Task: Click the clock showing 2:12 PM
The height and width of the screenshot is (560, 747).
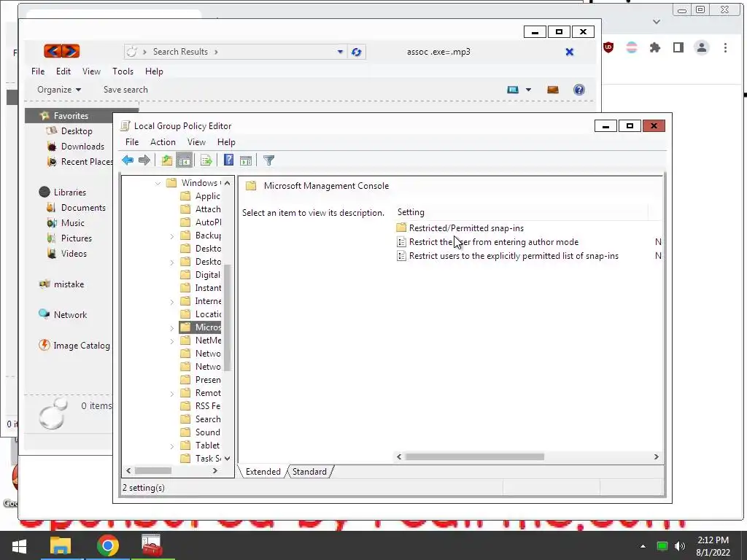Action: coord(713,540)
